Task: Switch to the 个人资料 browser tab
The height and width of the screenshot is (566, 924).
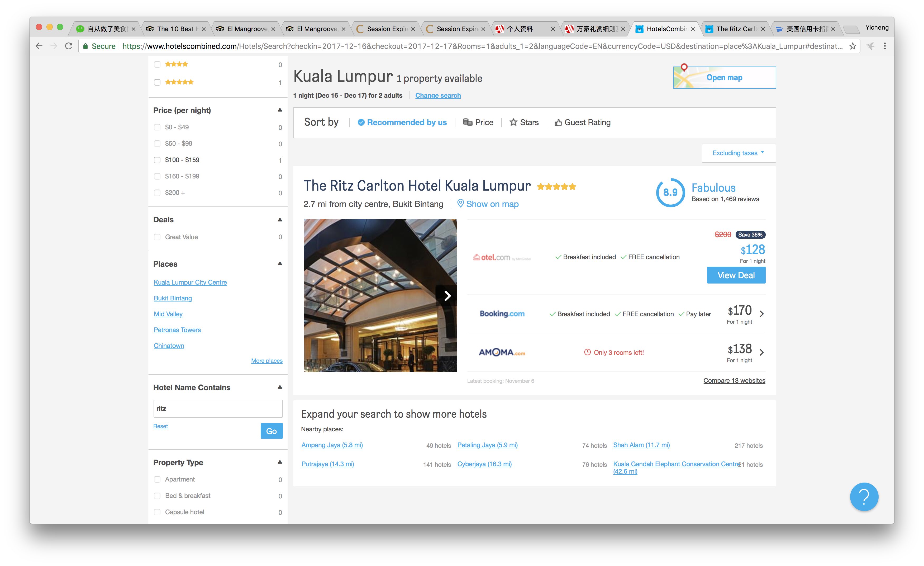Action: [x=525, y=29]
